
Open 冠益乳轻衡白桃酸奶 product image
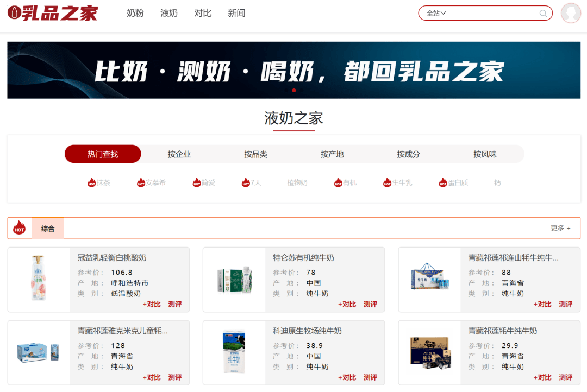pyautogui.click(x=39, y=278)
